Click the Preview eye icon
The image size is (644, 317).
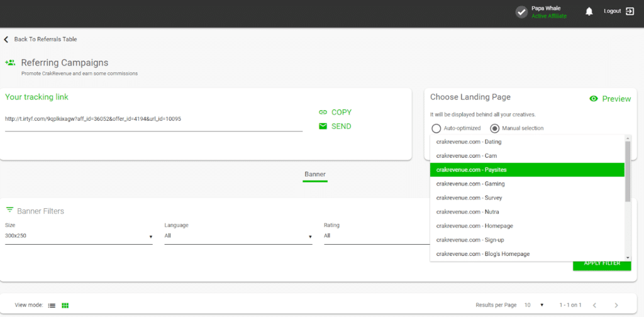pos(594,99)
